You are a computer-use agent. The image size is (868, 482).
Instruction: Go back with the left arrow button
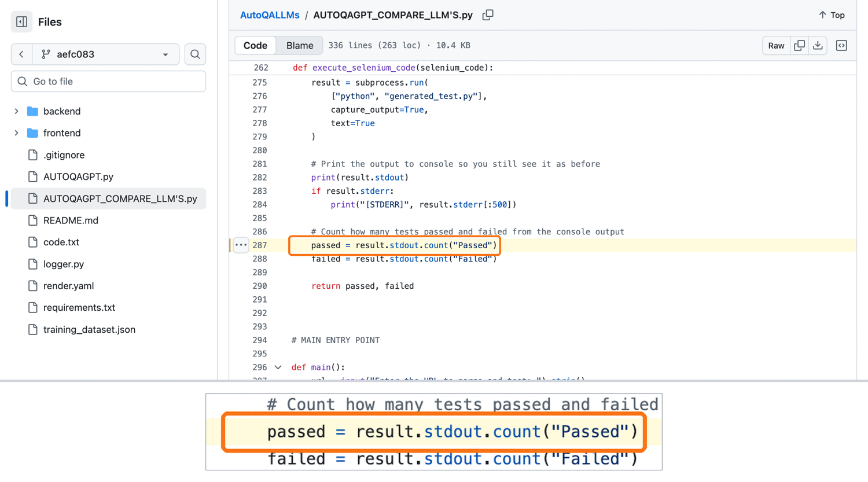21,54
